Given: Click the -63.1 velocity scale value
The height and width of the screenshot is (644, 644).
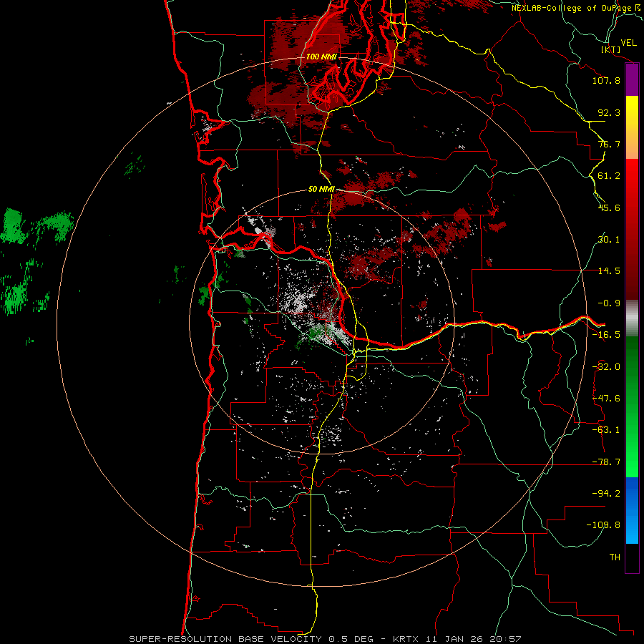Looking at the screenshot, I should (x=606, y=430).
